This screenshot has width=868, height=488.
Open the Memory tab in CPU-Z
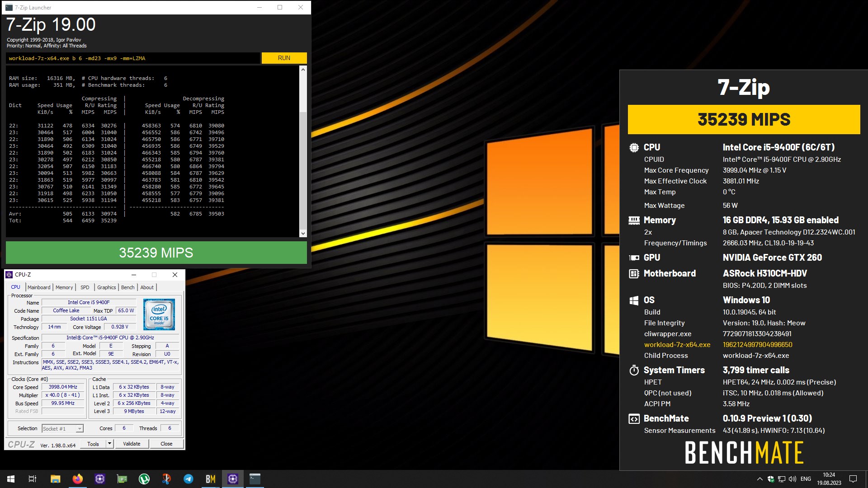[64, 287]
